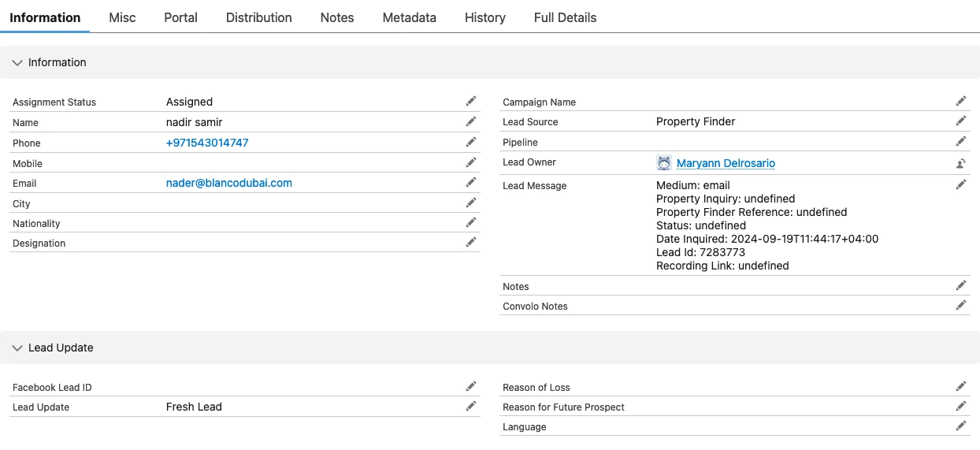This screenshot has height=450, width=980.
Task: Click the 'Date Inquired' line
Action: coord(767,239)
